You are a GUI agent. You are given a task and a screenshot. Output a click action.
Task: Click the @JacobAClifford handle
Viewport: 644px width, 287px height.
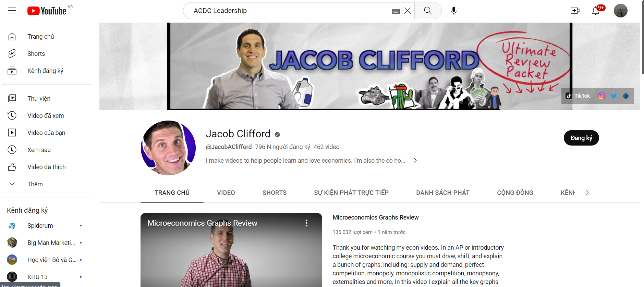coord(229,147)
